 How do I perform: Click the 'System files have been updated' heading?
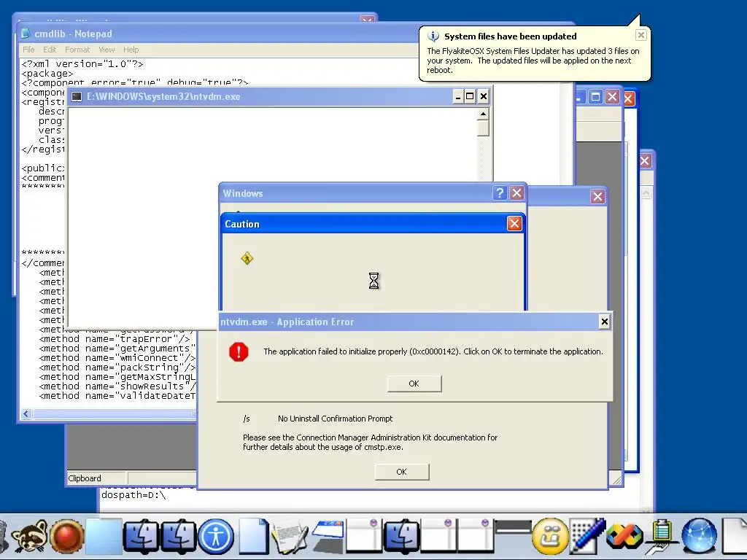(510, 36)
